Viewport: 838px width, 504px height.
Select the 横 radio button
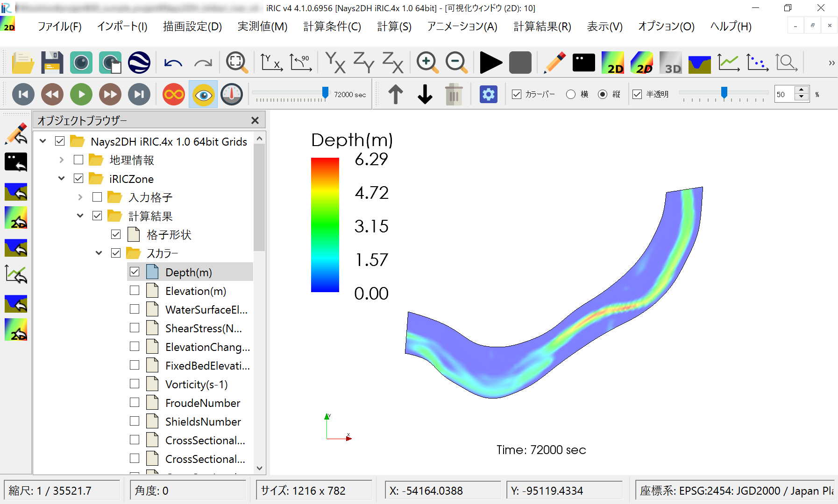click(570, 94)
